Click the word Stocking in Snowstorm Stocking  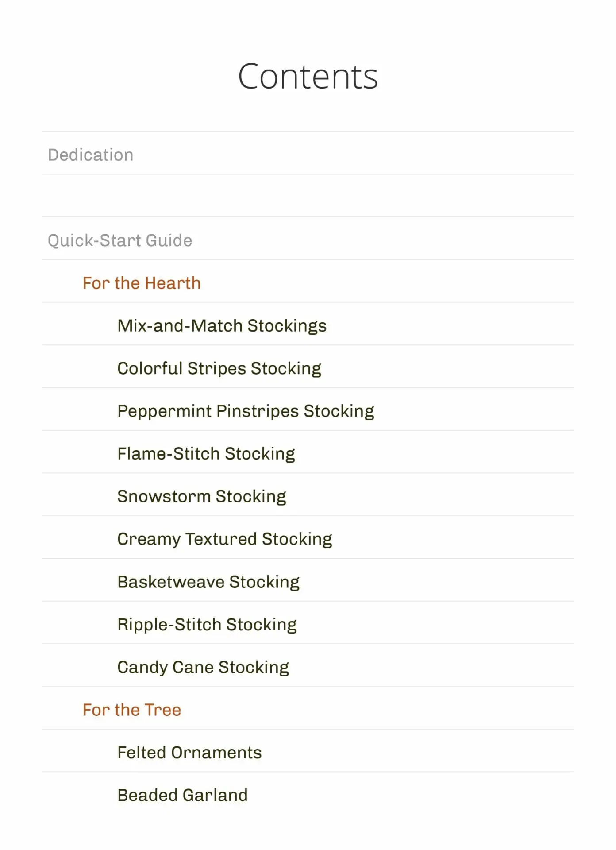click(x=251, y=496)
